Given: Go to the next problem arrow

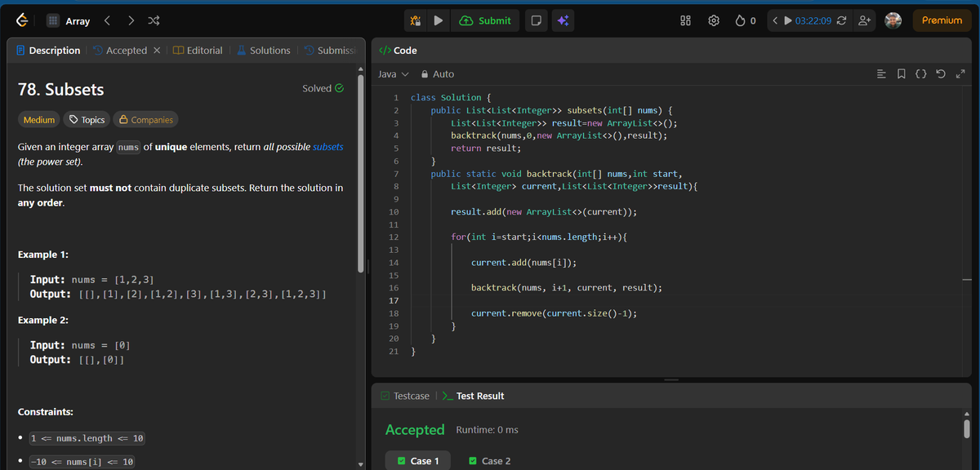Looking at the screenshot, I should point(131,20).
